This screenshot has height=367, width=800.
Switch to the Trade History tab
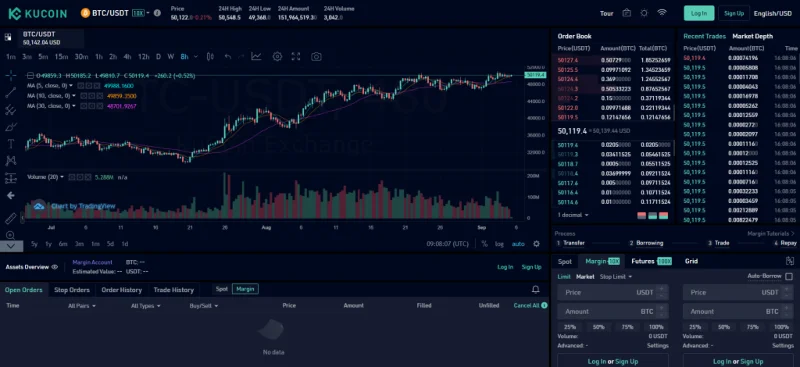(x=173, y=289)
